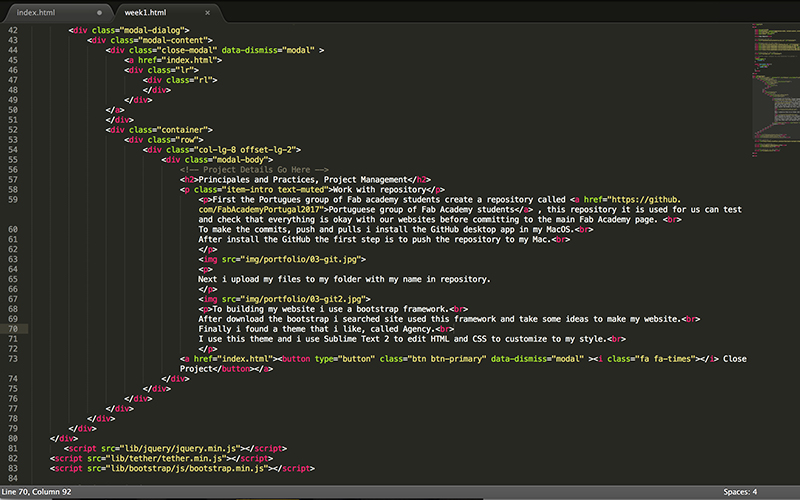
Task: Click line number 59 in the gutter
Action: coord(13,199)
